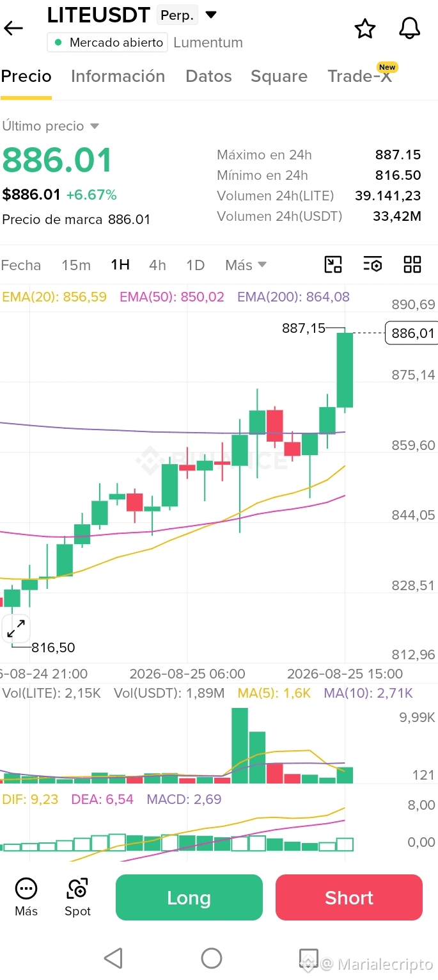438x980 pixels.
Task: Click the large 886.01 last price
Action: tap(58, 160)
